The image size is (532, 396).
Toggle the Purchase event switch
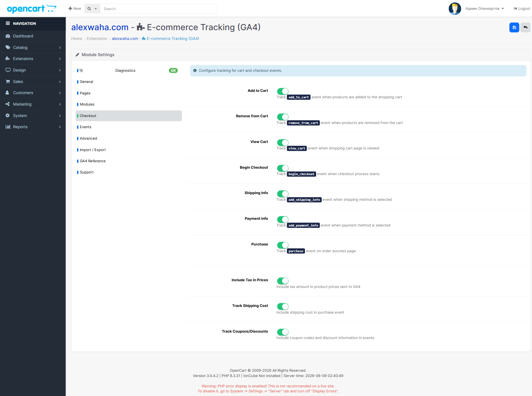(283, 245)
